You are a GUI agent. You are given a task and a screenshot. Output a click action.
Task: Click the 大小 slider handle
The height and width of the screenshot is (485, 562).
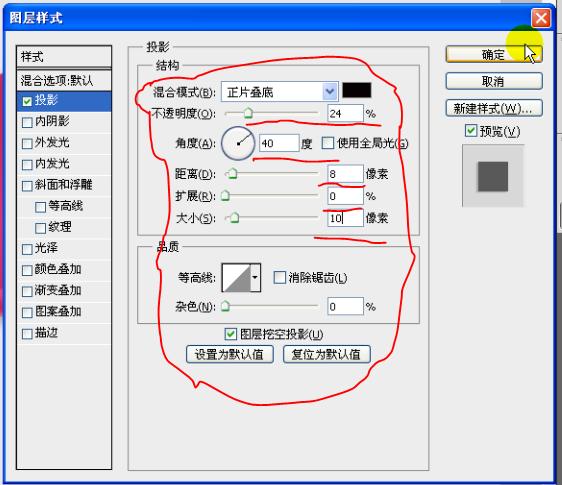tap(234, 218)
